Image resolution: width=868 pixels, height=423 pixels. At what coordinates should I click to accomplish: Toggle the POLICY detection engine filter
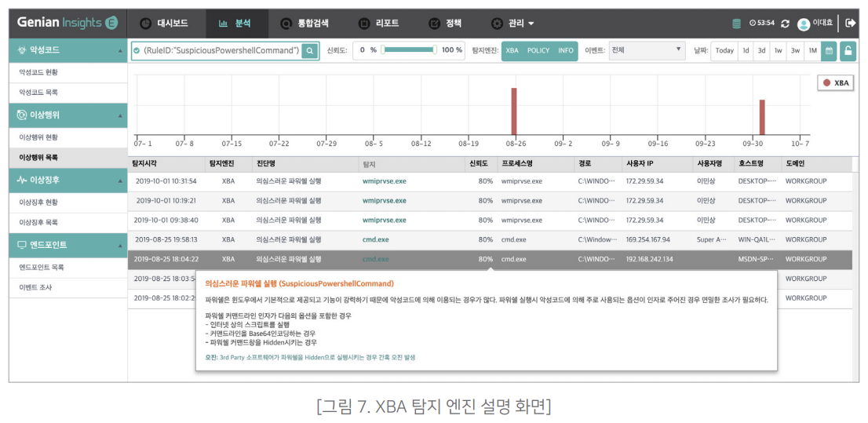coord(538,51)
